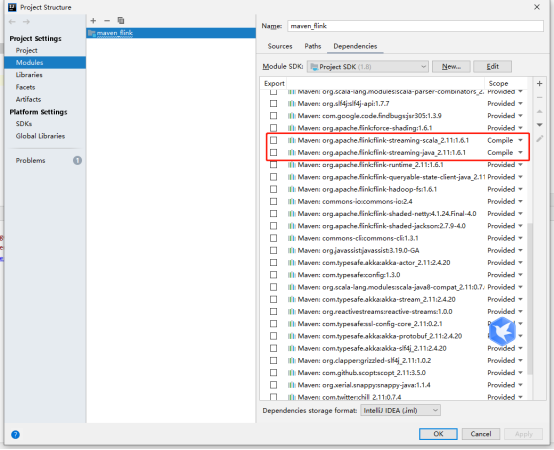
Task: Toggle export checkbox for force-shading:1.6.1
Action: [273, 128]
